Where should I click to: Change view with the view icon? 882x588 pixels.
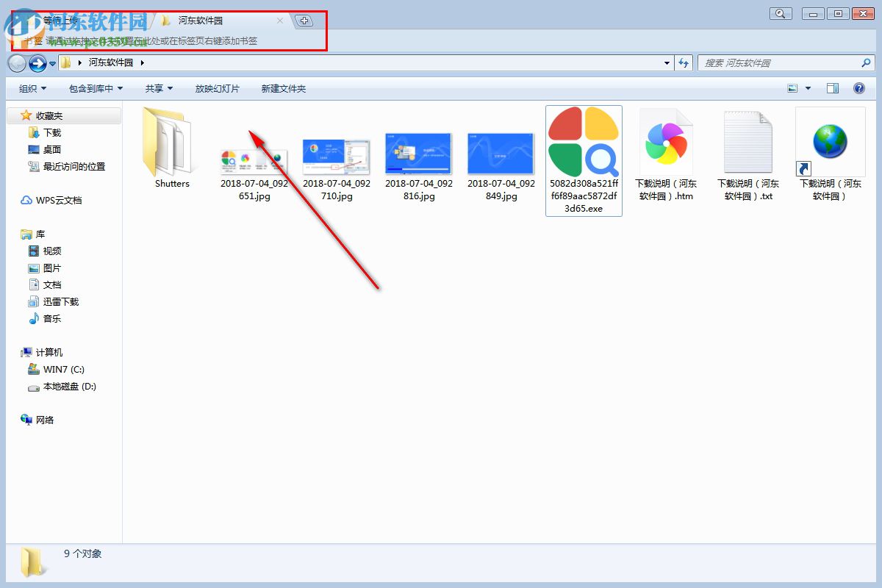click(x=792, y=88)
